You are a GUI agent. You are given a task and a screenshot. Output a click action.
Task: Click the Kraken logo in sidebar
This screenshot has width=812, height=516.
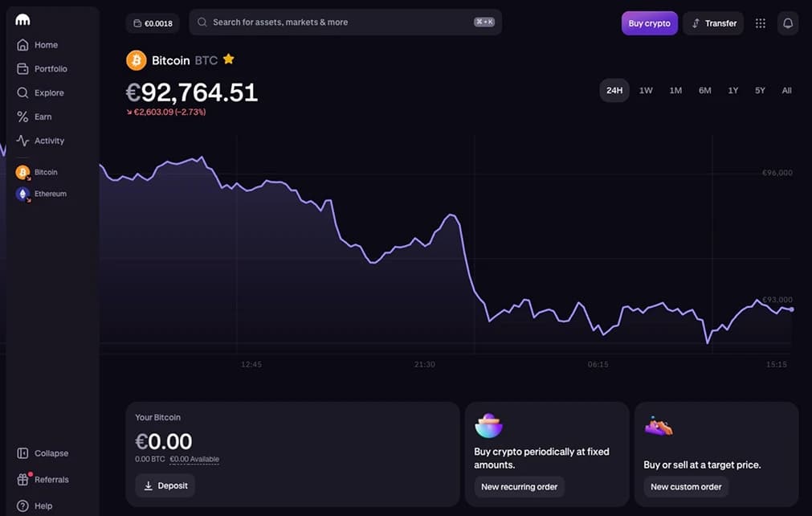[x=22, y=19]
